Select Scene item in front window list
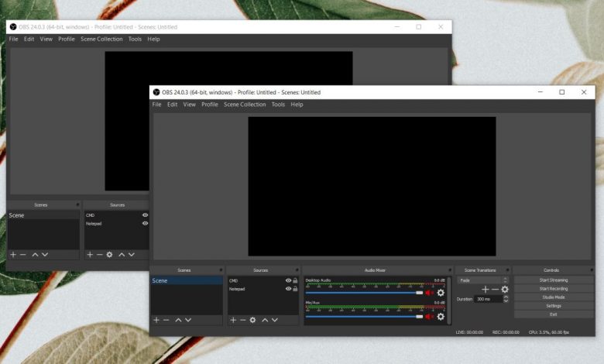604x364 pixels. pos(187,281)
